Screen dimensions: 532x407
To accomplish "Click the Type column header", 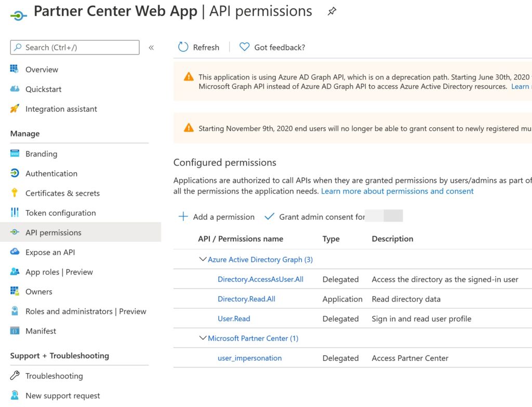I will (331, 239).
